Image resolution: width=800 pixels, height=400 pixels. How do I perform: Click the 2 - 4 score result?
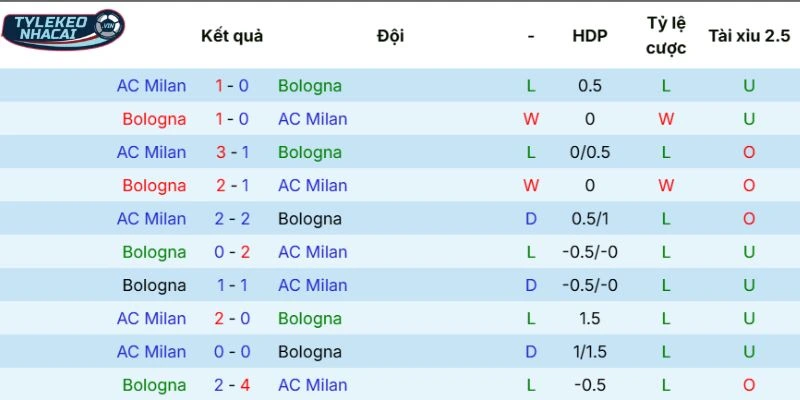point(232,385)
